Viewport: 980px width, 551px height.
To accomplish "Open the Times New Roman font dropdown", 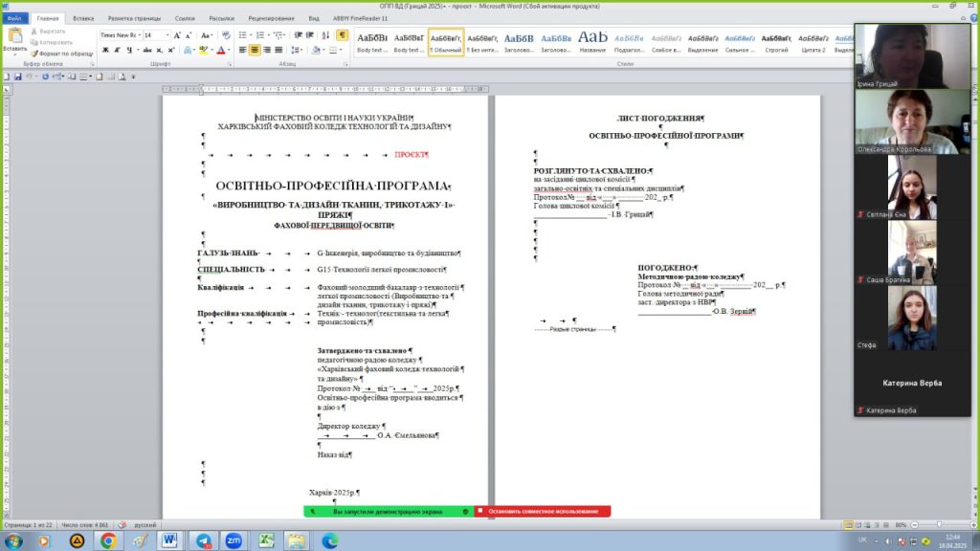I will pyautogui.click(x=137, y=34).
